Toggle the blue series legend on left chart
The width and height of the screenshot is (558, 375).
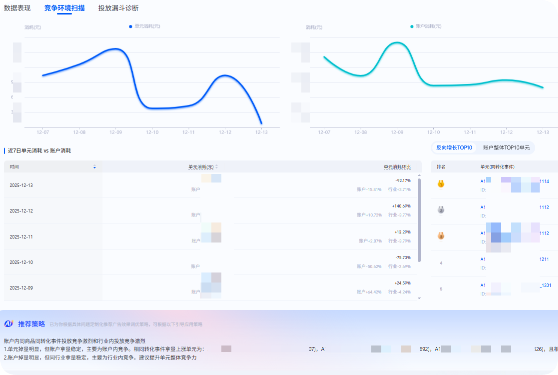tap(144, 26)
